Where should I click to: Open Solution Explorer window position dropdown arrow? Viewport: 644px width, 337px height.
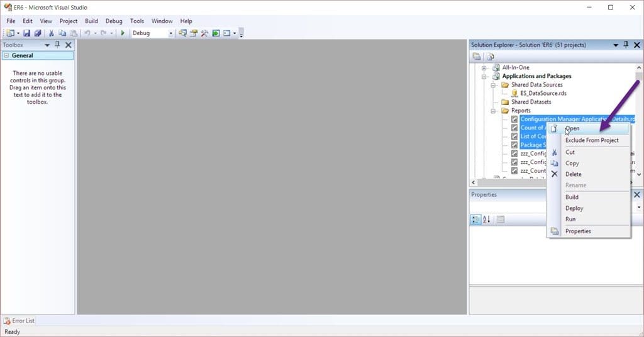coord(616,45)
